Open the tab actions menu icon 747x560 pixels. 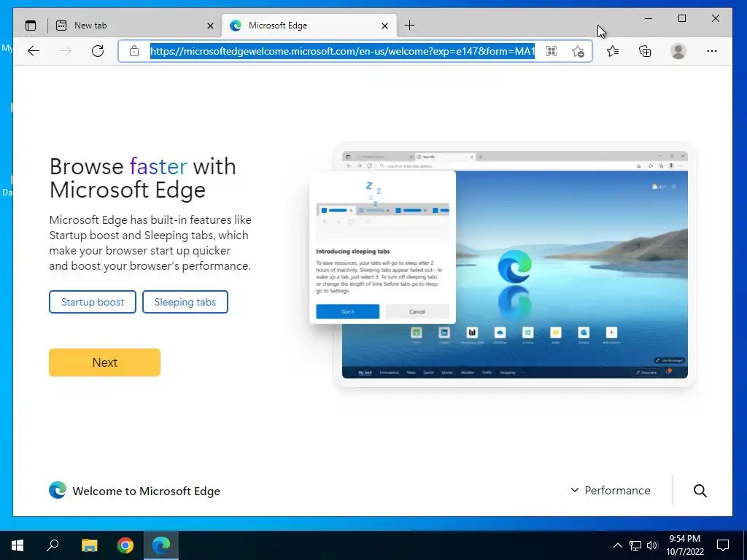pos(31,26)
